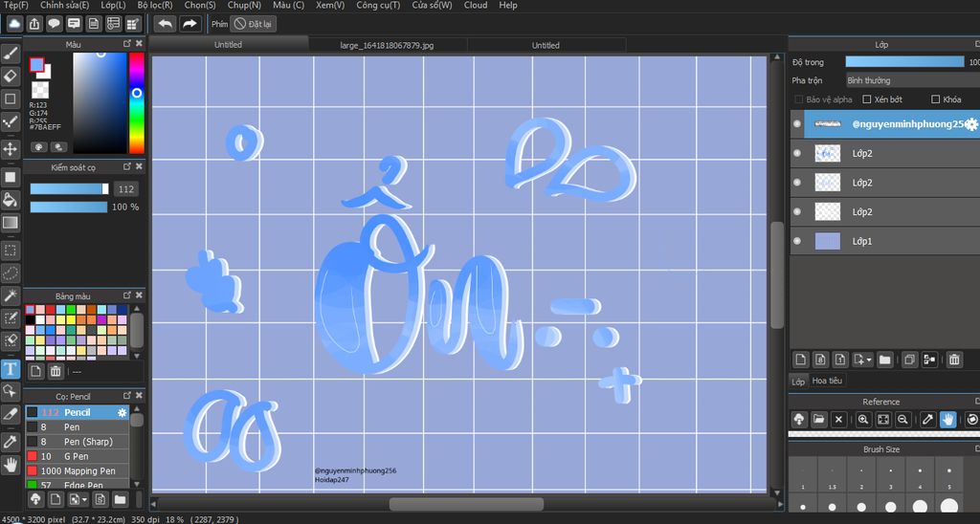980x524 pixels.
Task: Hide the Lớp1 layer
Action: pyautogui.click(x=797, y=241)
